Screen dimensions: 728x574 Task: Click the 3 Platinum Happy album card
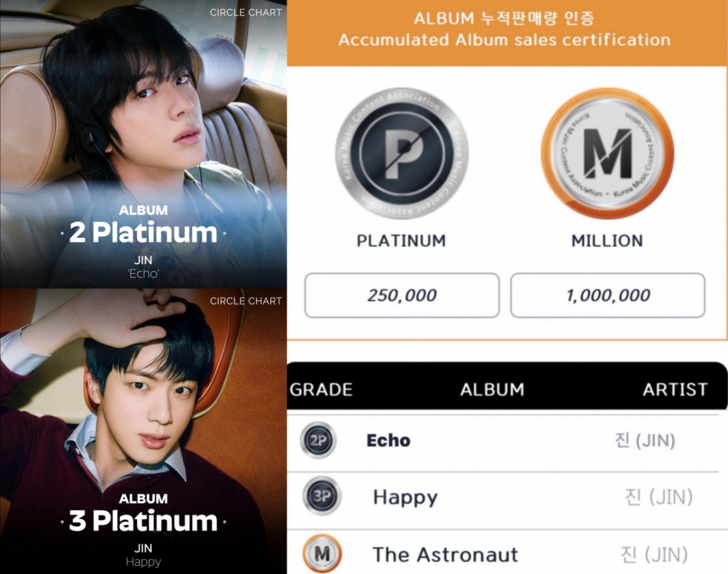tap(143, 431)
